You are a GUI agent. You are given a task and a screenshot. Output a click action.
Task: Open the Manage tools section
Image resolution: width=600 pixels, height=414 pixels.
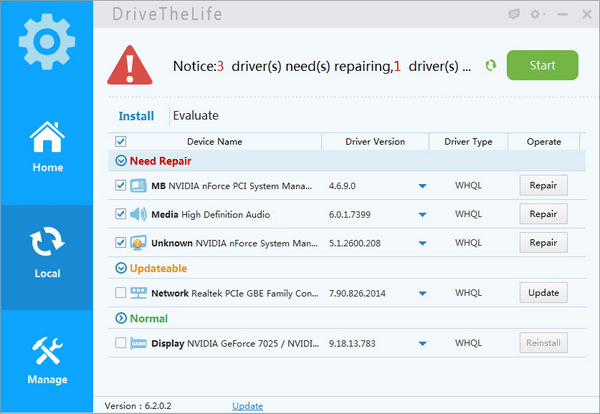tap(47, 360)
